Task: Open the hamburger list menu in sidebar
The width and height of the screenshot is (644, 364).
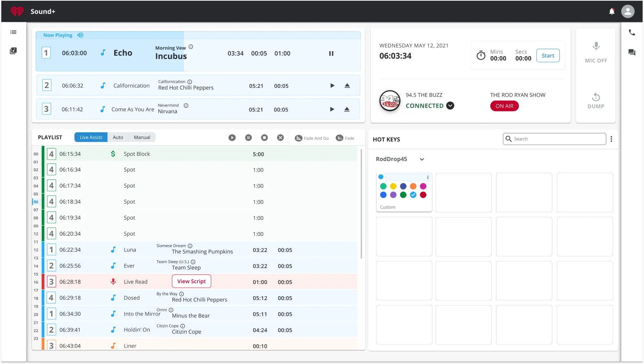Action: (x=14, y=32)
